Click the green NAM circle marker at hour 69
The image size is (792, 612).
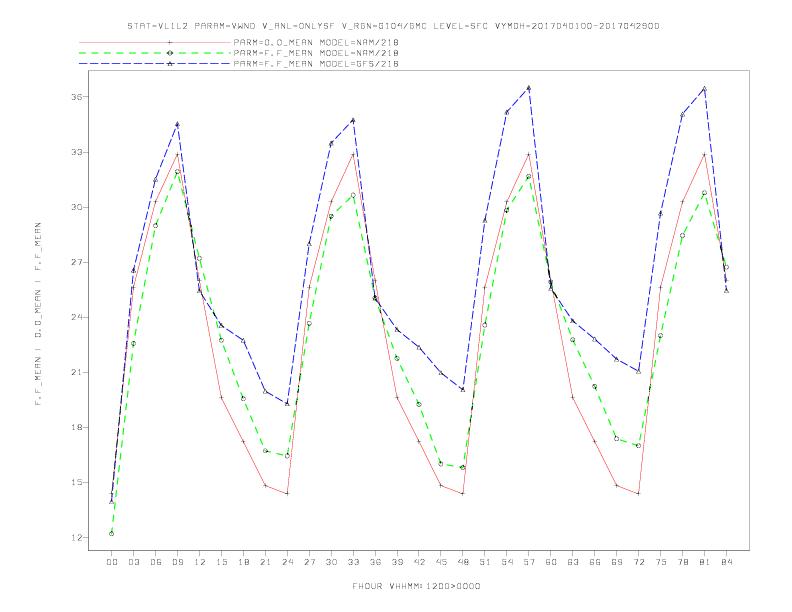pyautogui.click(x=617, y=438)
